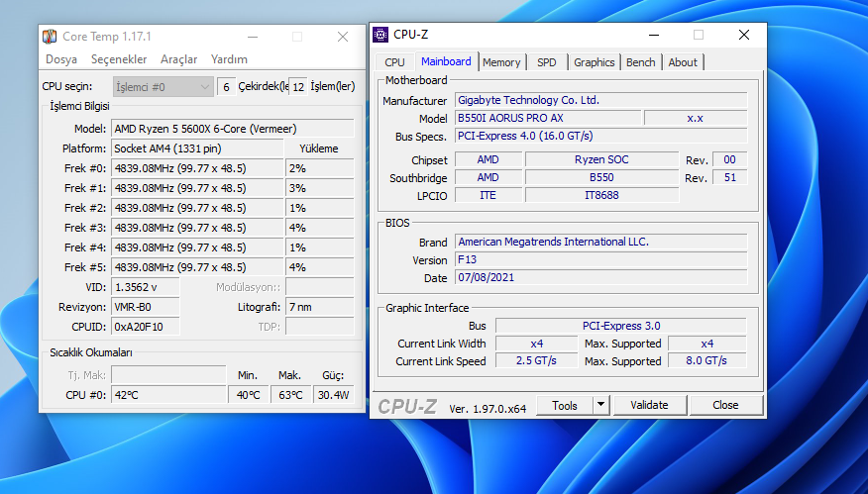868x494 pixels.
Task: Open the Bench tab in CPU-Z
Action: (640, 62)
